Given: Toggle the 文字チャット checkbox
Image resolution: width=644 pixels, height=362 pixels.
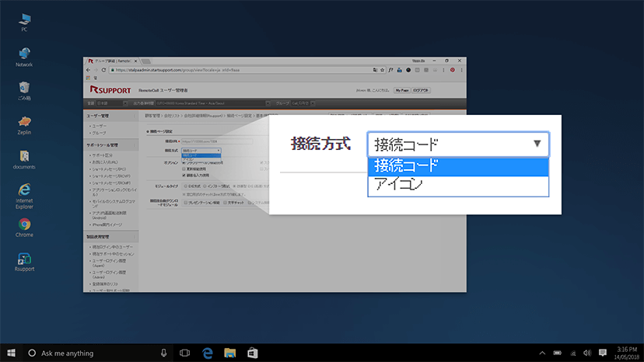Looking at the screenshot, I should coord(225,203).
